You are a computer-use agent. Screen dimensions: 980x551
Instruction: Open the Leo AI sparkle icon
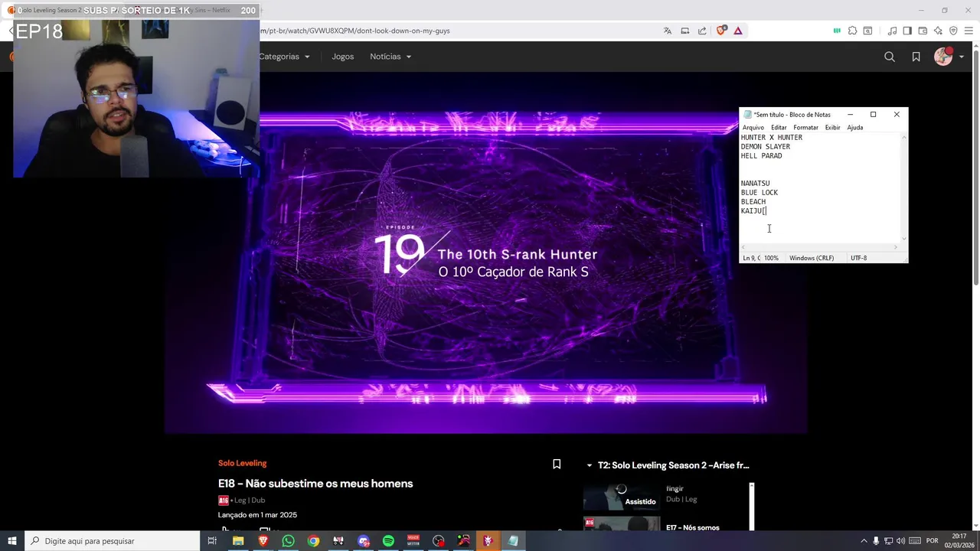coord(938,31)
